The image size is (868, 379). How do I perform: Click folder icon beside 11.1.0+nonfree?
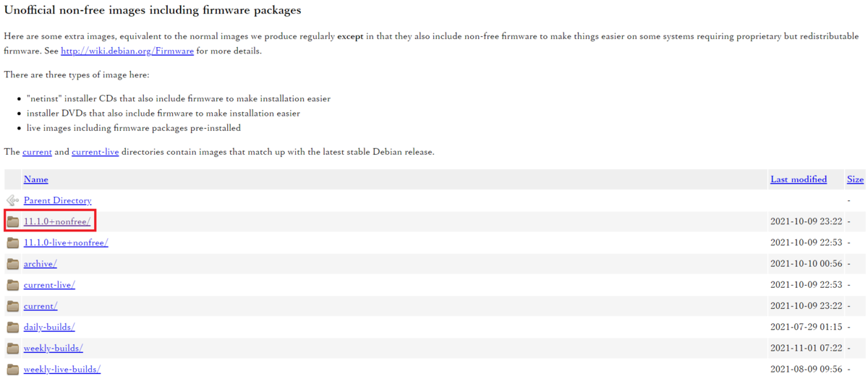click(x=12, y=221)
